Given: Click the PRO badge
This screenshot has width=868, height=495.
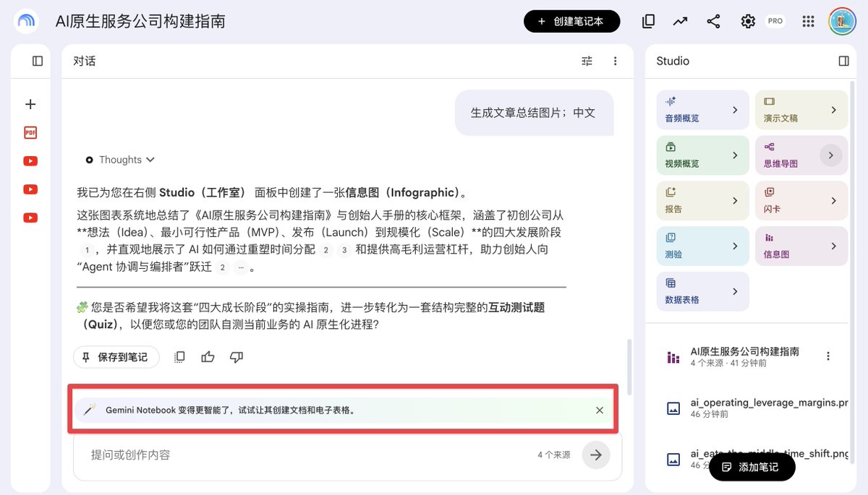Looking at the screenshot, I should [x=775, y=22].
